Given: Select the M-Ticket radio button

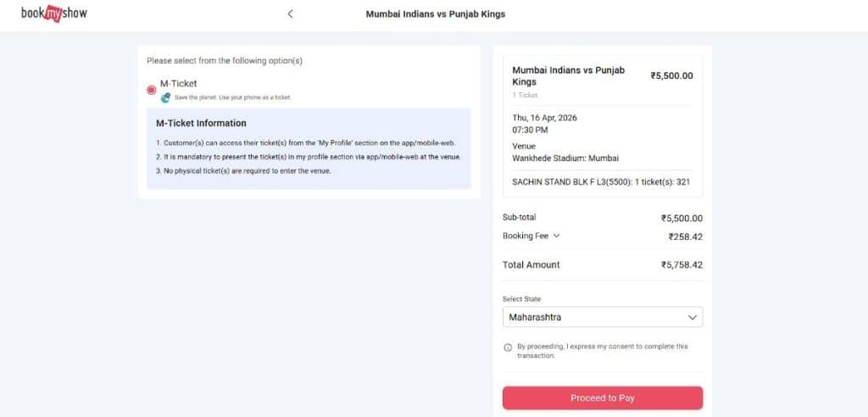Looking at the screenshot, I should (151, 89).
